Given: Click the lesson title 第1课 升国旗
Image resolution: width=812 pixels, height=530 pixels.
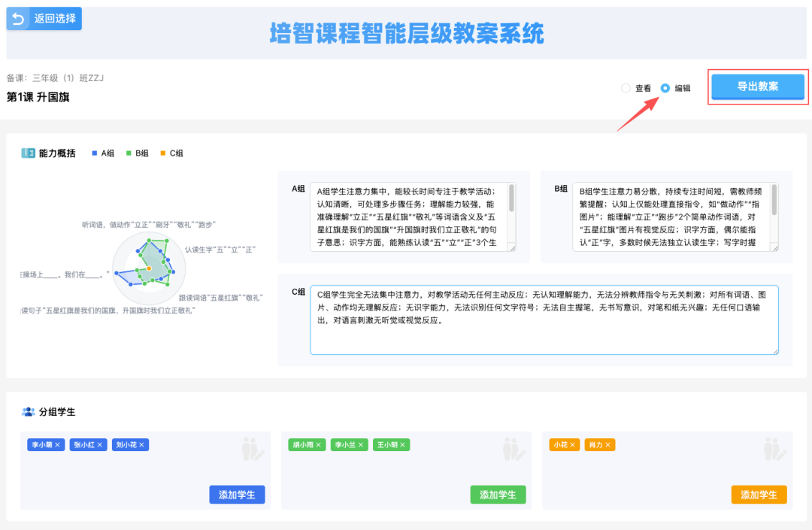Looking at the screenshot, I should (x=38, y=97).
